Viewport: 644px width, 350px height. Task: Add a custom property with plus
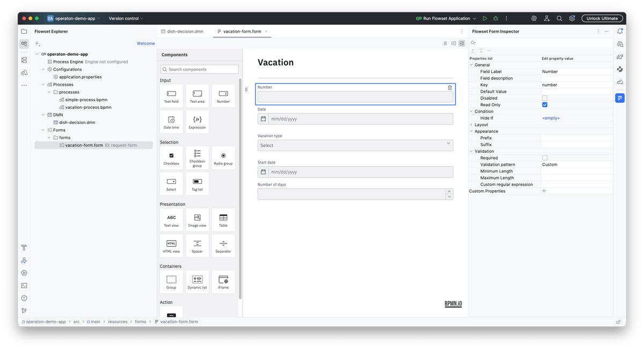pyautogui.click(x=544, y=191)
